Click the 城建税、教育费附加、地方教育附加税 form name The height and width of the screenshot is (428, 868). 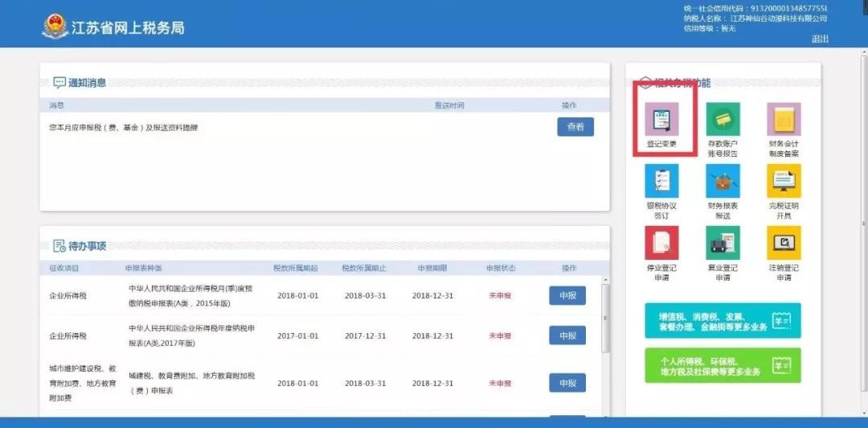pos(192,383)
